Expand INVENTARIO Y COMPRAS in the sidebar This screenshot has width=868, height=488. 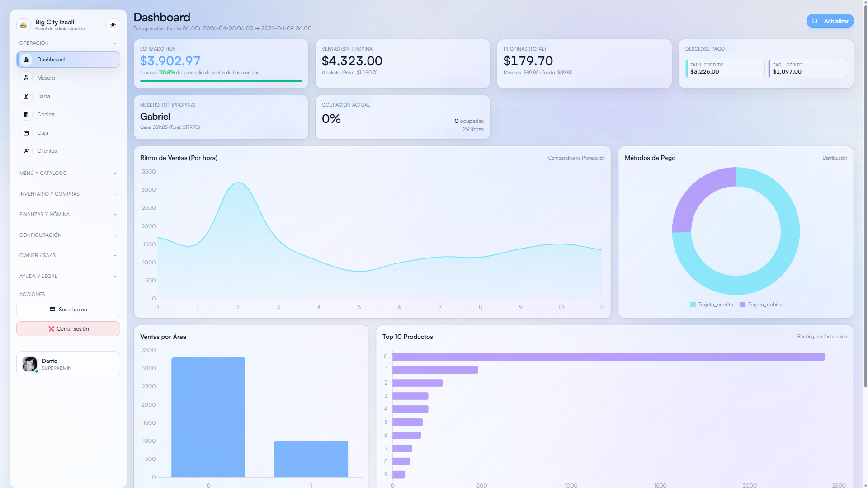coord(68,194)
